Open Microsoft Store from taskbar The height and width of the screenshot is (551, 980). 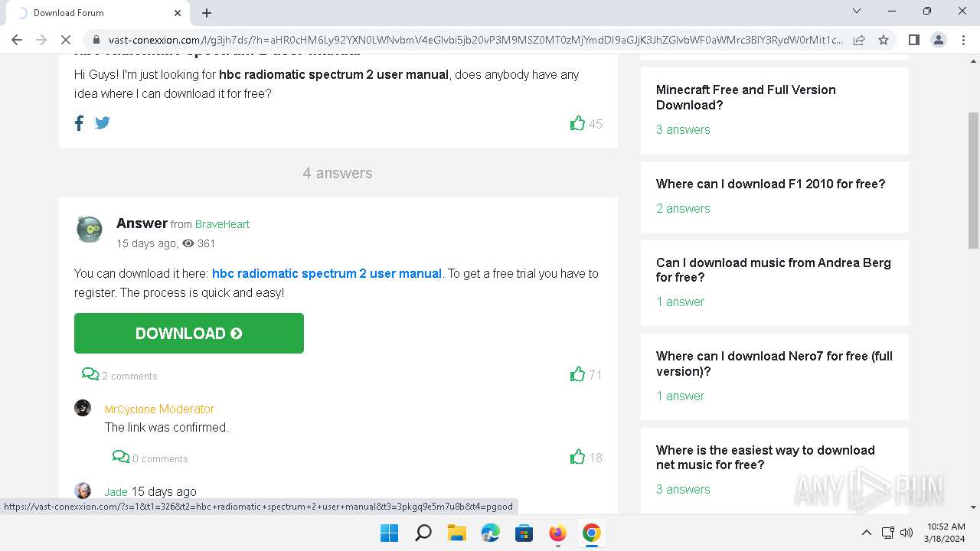click(x=524, y=533)
